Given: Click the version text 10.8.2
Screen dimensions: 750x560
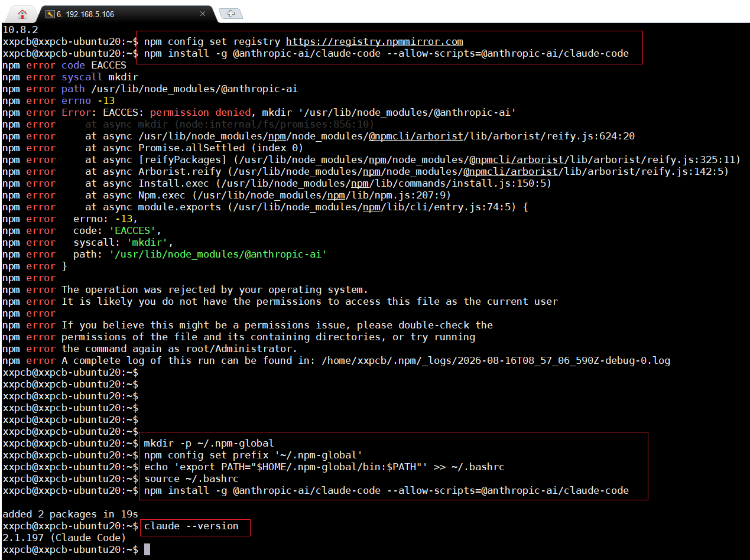Looking at the screenshot, I should (20, 30).
